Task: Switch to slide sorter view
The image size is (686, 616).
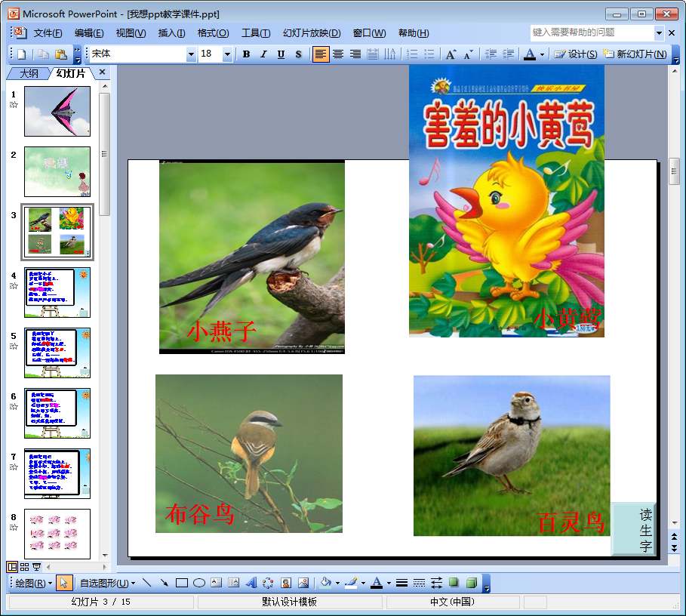Action: click(24, 567)
